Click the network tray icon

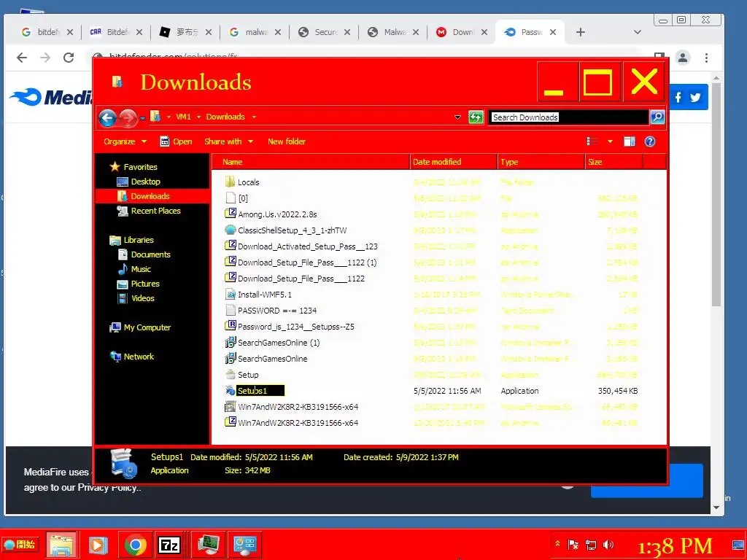591,545
